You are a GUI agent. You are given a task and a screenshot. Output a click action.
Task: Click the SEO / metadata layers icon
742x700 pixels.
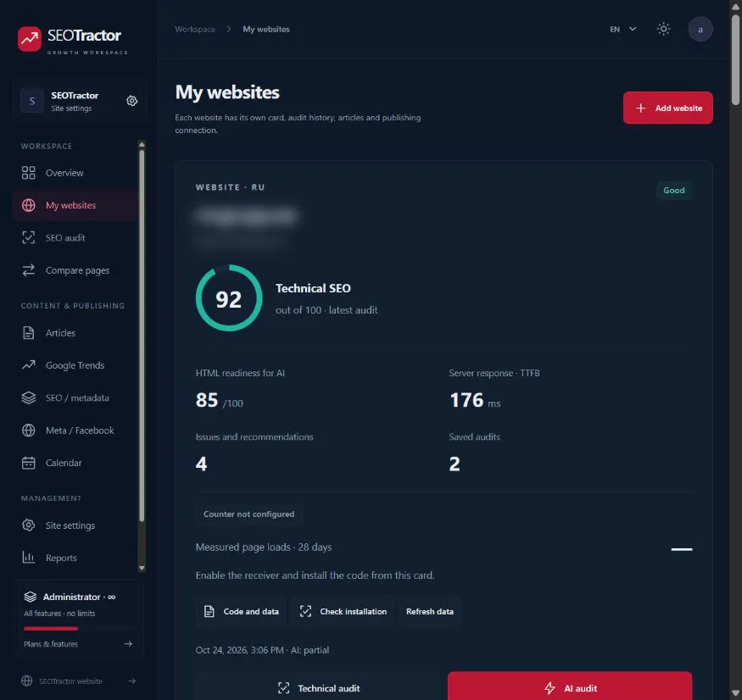(x=28, y=397)
